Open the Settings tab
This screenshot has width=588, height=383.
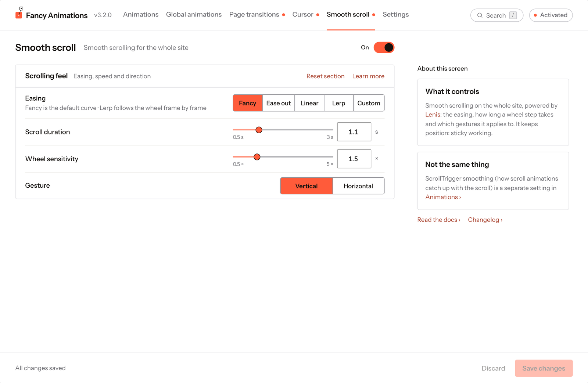(396, 14)
